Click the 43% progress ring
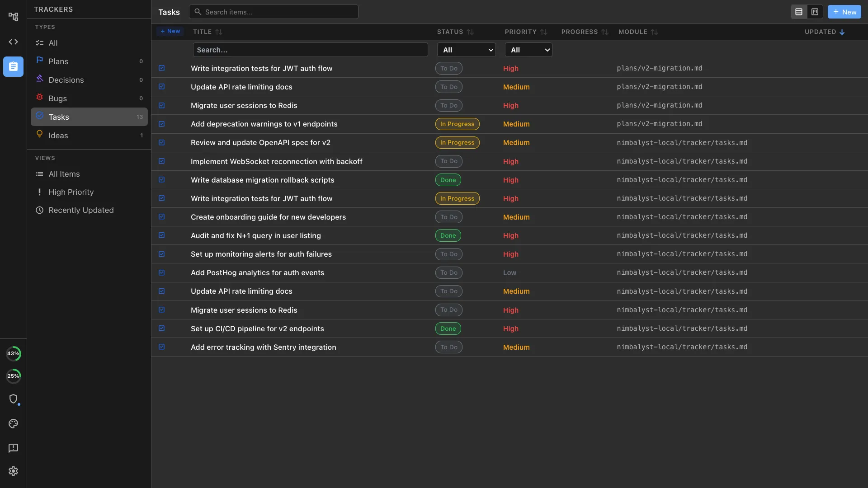 coord(14,353)
